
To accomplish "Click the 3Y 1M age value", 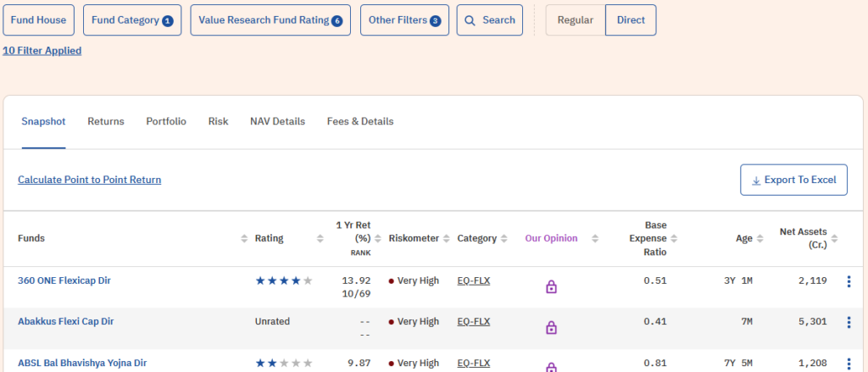I will click(x=738, y=280).
